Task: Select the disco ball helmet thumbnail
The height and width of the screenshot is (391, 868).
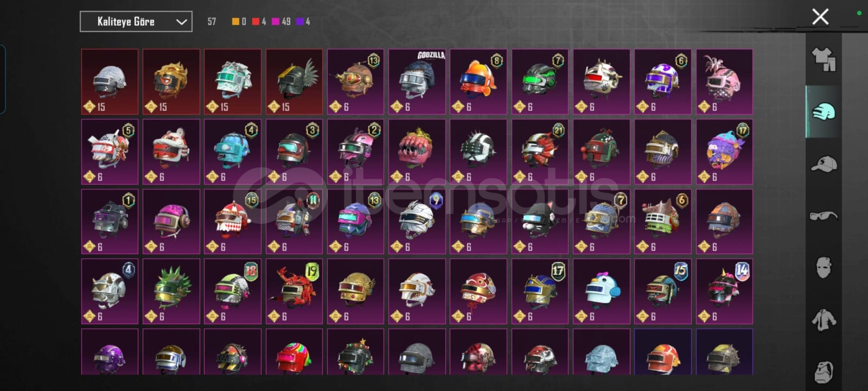Action: [x=110, y=81]
